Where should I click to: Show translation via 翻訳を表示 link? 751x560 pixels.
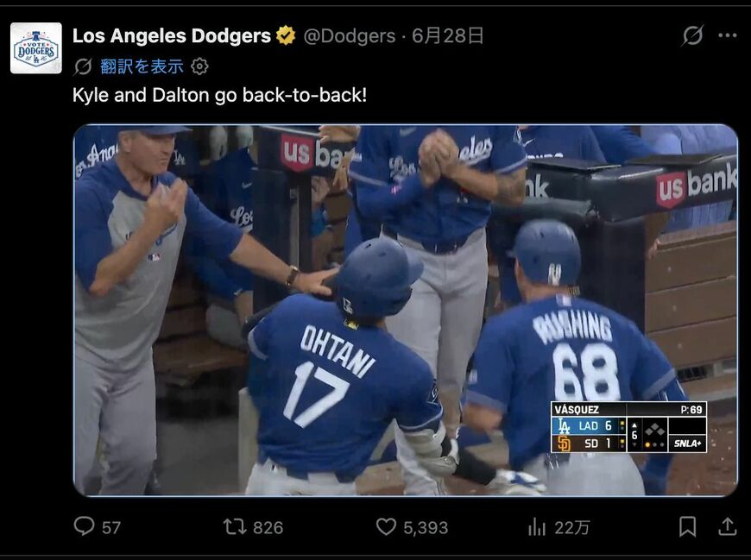pos(142,66)
